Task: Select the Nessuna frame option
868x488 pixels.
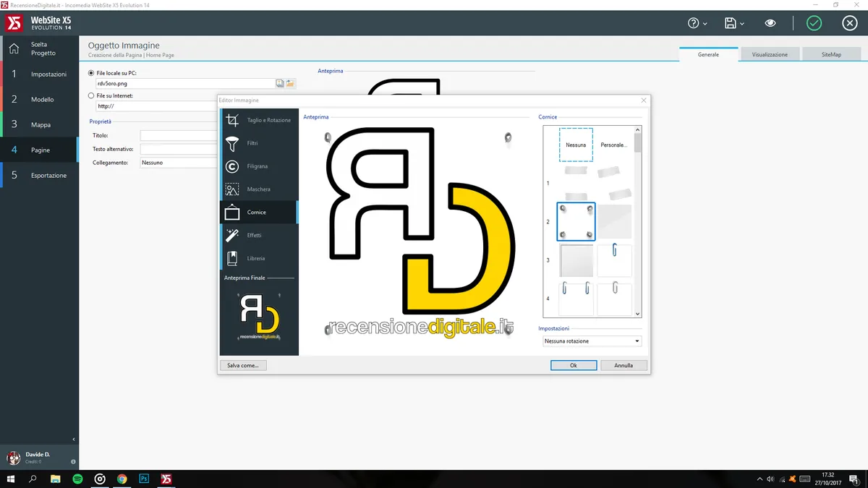Action: [576, 145]
